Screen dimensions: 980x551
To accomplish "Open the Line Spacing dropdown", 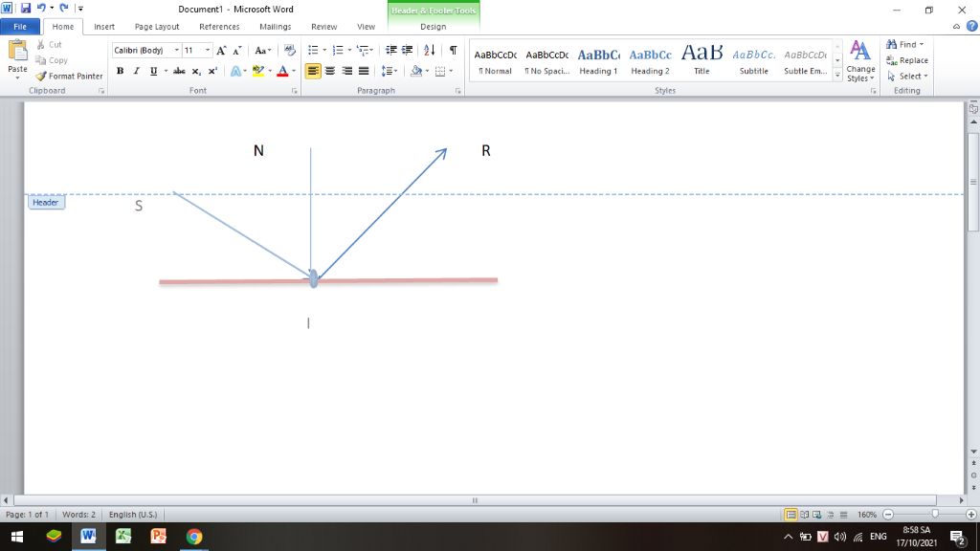I will click(390, 71).
